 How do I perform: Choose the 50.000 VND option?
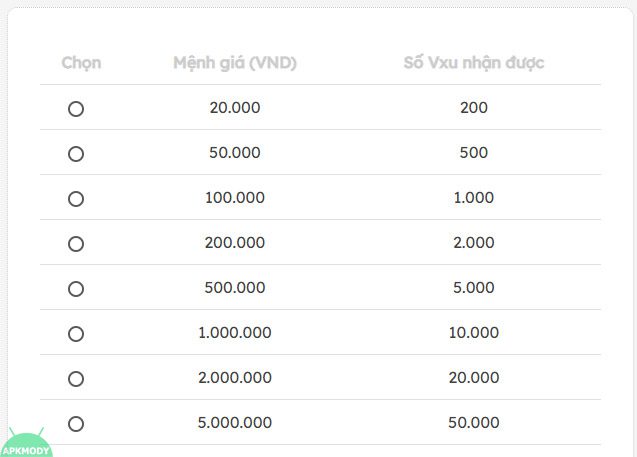click(76, 154)
